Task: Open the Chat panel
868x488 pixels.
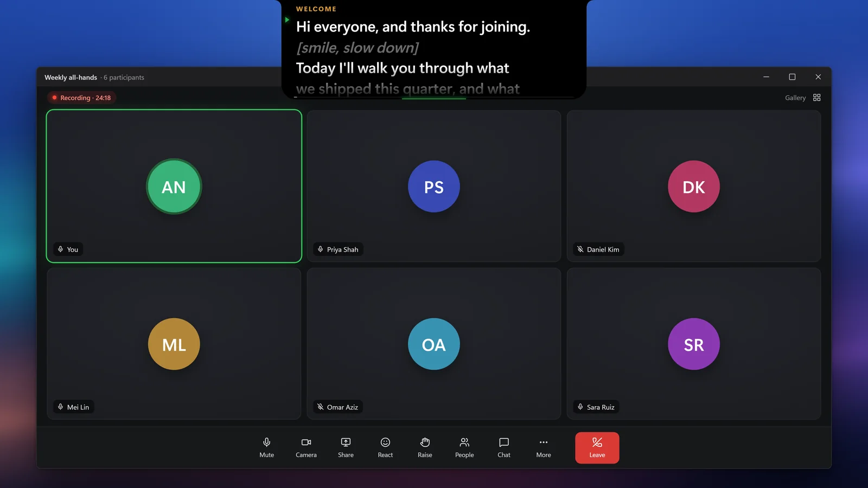Action: (504, 448)
